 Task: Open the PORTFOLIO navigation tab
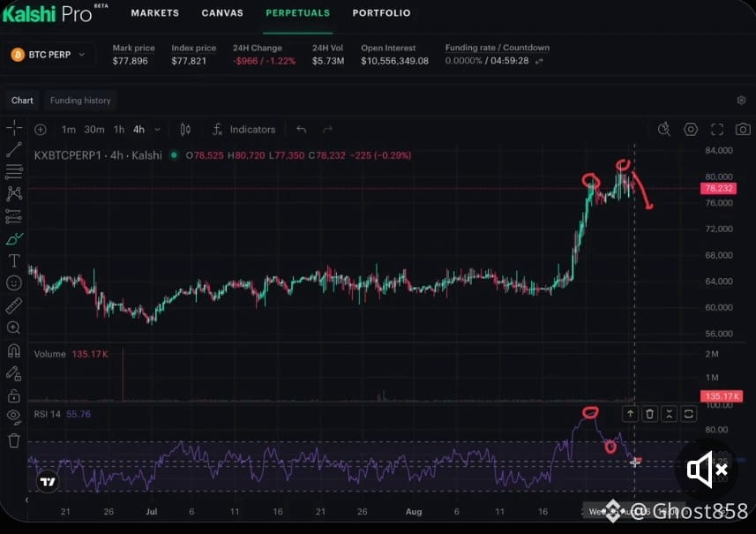pos(381,13)
